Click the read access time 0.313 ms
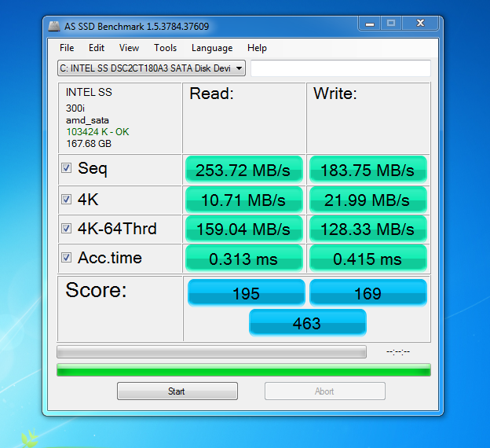Screen dimensions: 490x448 [x=243, y=259]
